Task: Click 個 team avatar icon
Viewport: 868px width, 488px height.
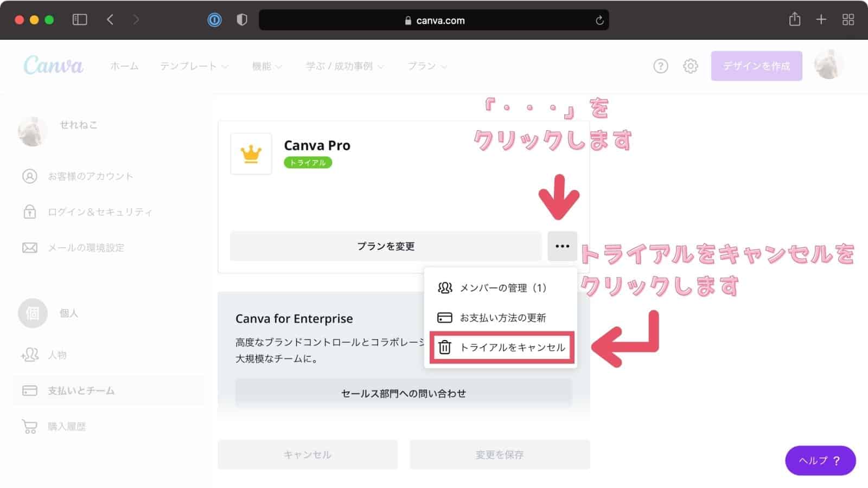Action: [x=33, y=313]
